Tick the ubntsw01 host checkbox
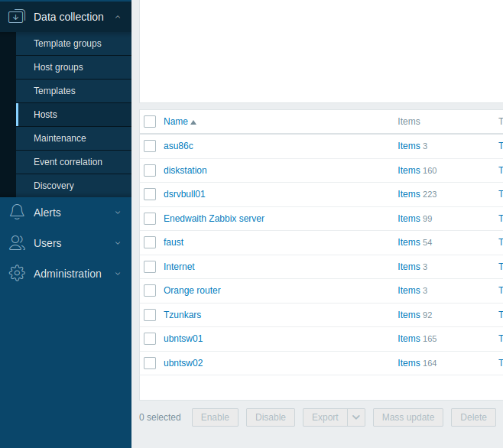503x448 pixels. coord(150,339)
